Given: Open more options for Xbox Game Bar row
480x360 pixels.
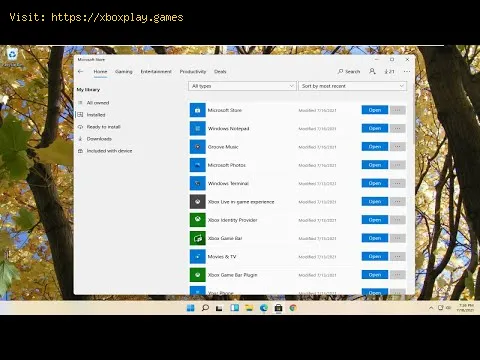Looking at the screenshot, I should [397, 238].
